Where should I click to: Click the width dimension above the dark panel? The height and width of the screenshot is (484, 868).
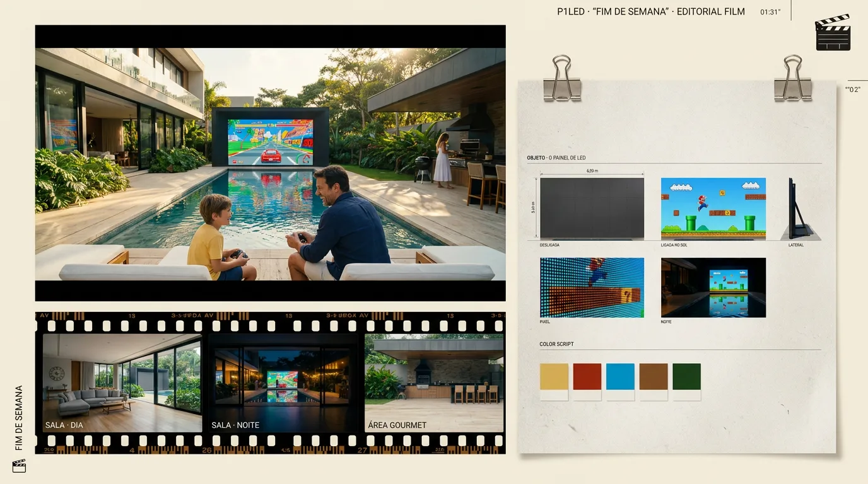tap(592, 171)
